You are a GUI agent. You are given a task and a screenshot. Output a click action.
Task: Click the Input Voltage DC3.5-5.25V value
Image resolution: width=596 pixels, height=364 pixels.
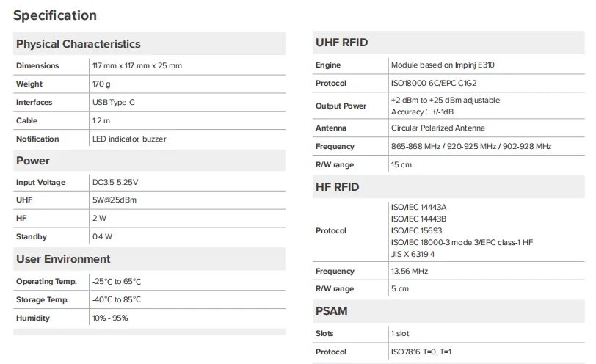(x=115, y=182)
